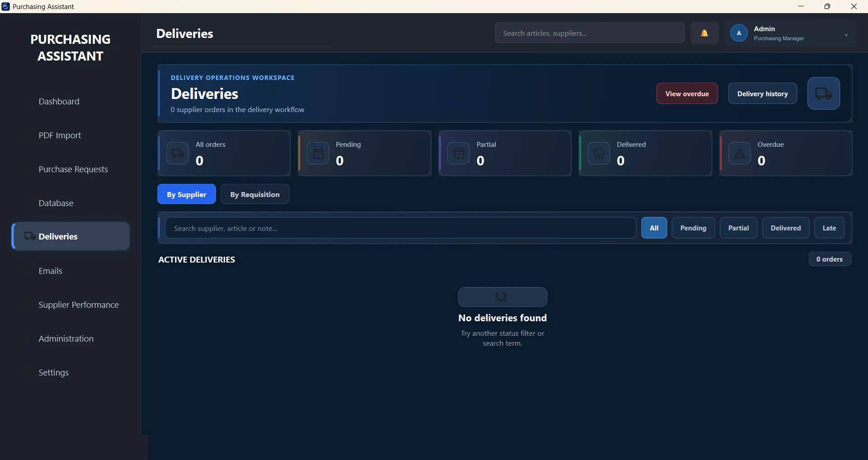
Task: Click the Purchasing Assistant app icon in title bar
Action: coord(5,6)
